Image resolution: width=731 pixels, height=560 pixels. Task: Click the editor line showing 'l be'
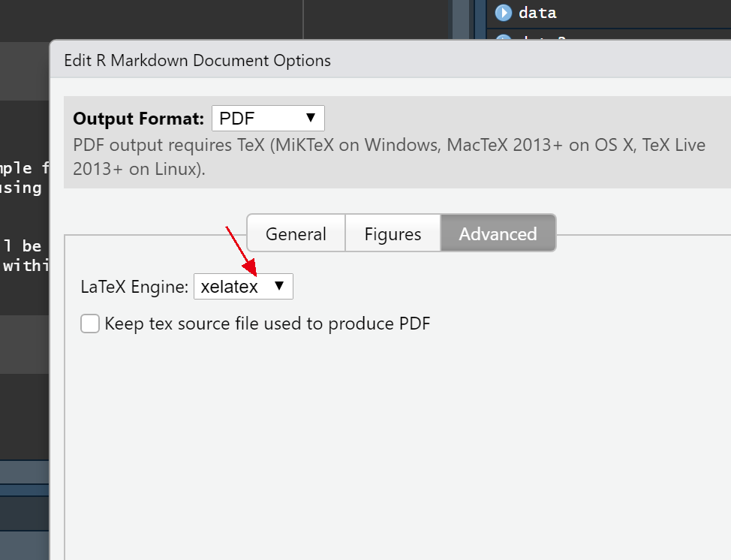coord(21,245)
